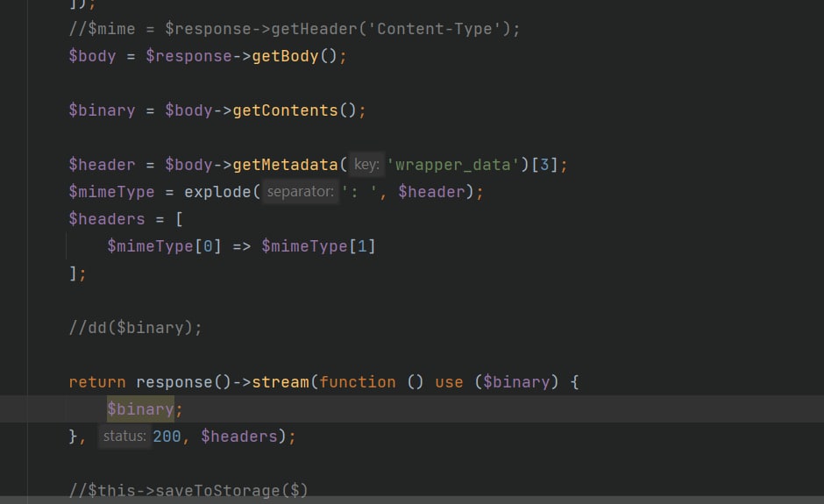
Task: Click $binary inside use clause
Action: pyautogui.click(x=516, y=382)
